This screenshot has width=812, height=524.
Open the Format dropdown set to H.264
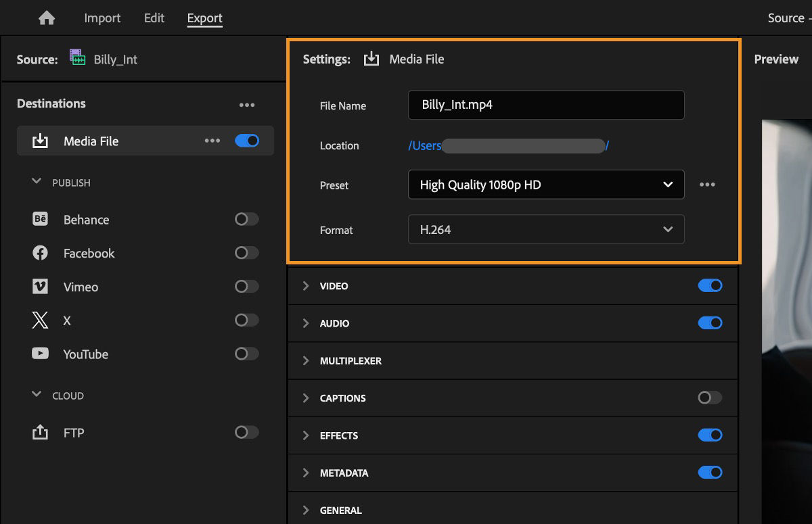point(546,229)
